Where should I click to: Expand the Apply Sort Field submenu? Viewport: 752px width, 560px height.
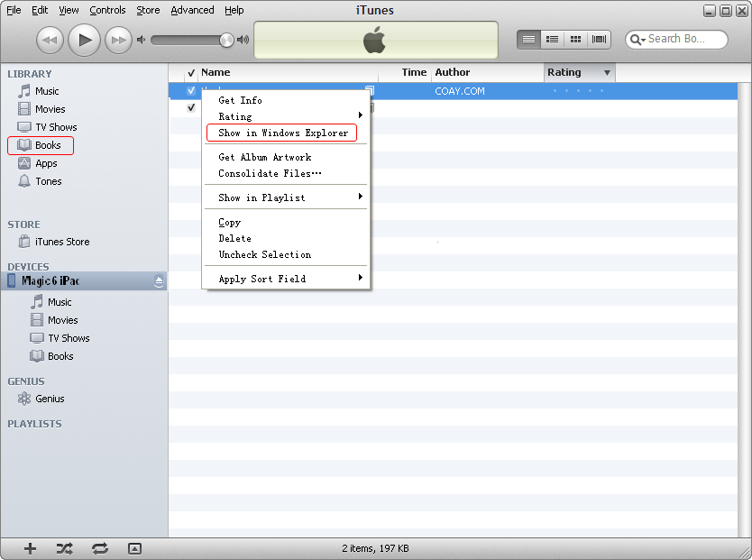[x=286, y=279]
